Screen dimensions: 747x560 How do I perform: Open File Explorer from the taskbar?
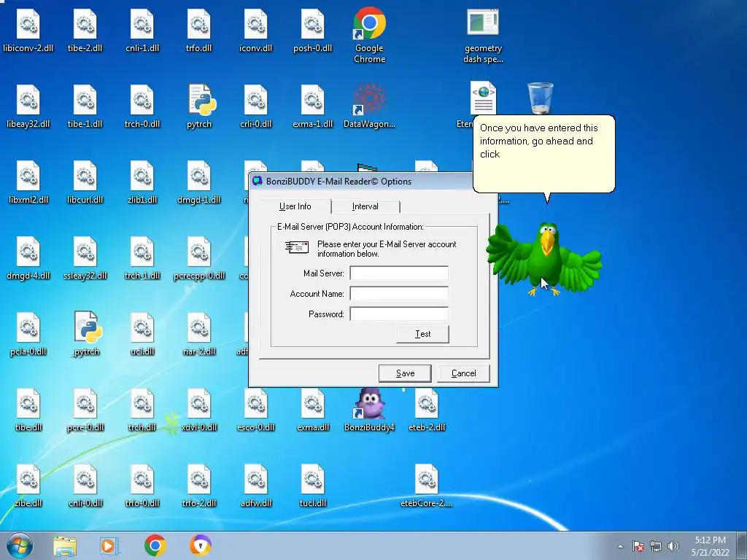pyautogui.click(x=65, y=545)
